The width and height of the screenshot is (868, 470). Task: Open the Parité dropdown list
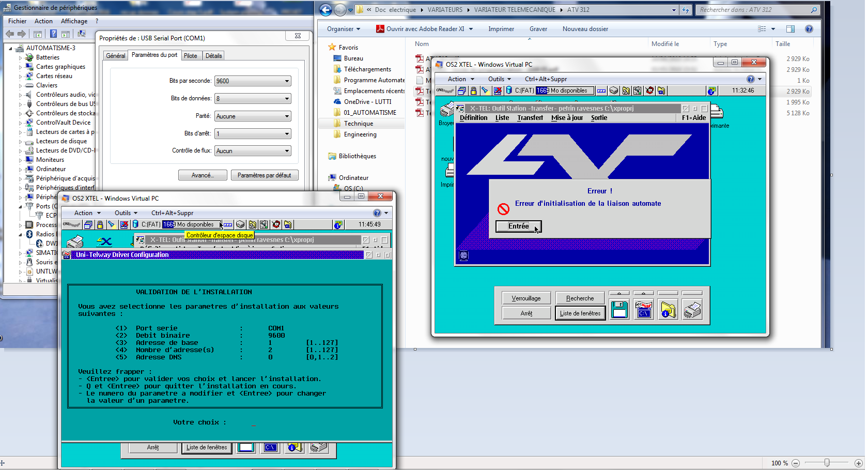tap(253, 116)
